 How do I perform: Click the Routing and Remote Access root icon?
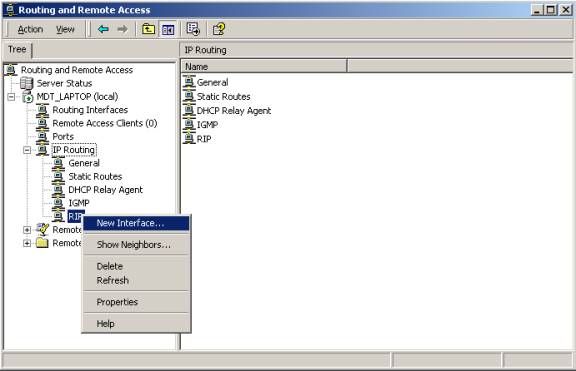11,70
